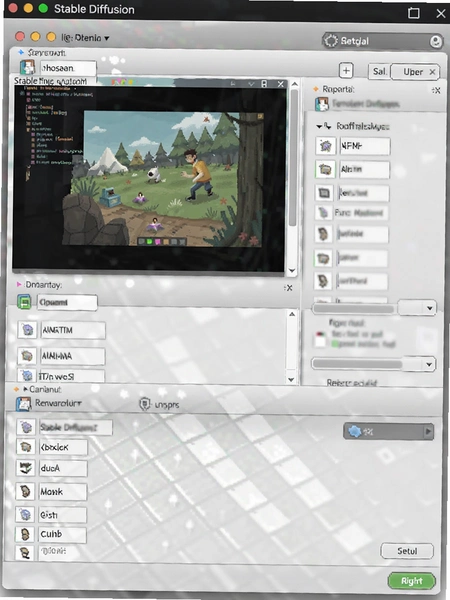Click the Dmantay list scrollbar up arrow
The width and height of the screenshot is (450, 600).
click(292, 314)
